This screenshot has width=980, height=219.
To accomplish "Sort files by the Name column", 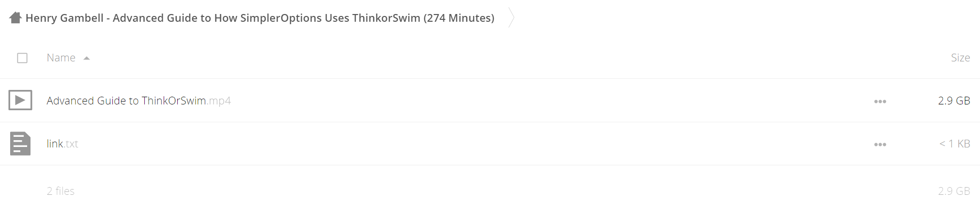I will pyautogui.click(x=61, y=58).
